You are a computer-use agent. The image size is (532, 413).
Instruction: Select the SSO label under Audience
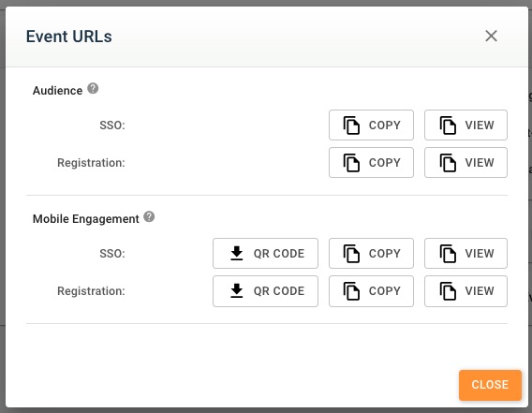pyautogui.click(x=112, y=125)
